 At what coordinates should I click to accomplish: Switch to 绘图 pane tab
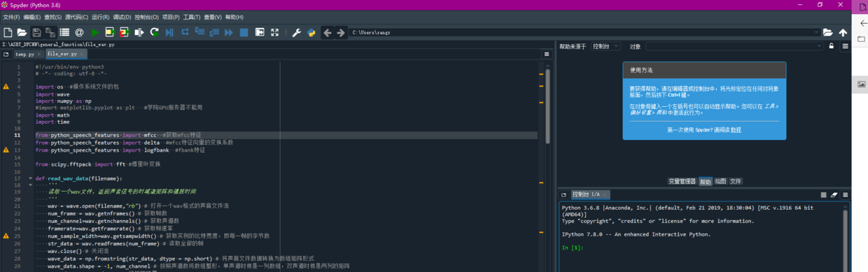coord(720,181)
